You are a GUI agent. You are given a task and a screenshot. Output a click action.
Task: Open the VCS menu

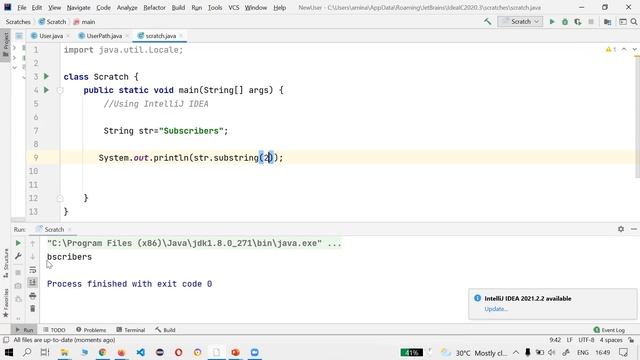[233, 7]
